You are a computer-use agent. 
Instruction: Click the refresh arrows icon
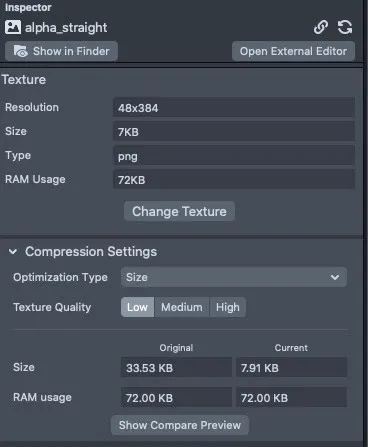coord(345,27)
